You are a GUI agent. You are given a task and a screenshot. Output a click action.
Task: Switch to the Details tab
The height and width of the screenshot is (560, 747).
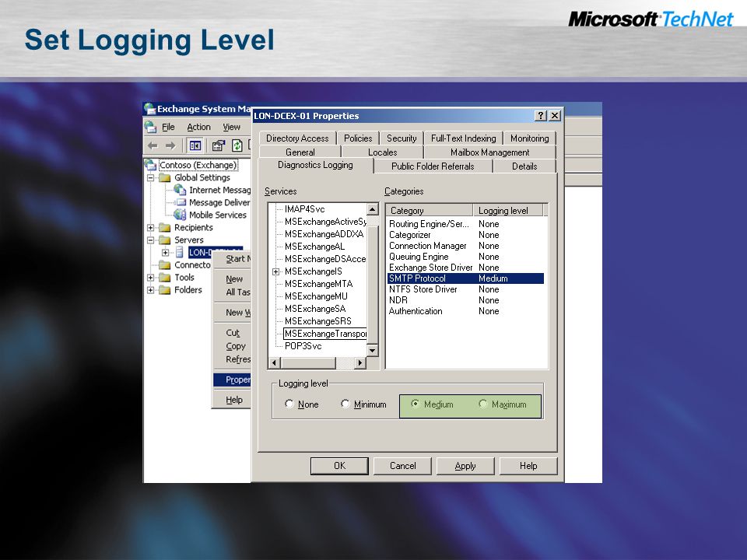[524, 166]
